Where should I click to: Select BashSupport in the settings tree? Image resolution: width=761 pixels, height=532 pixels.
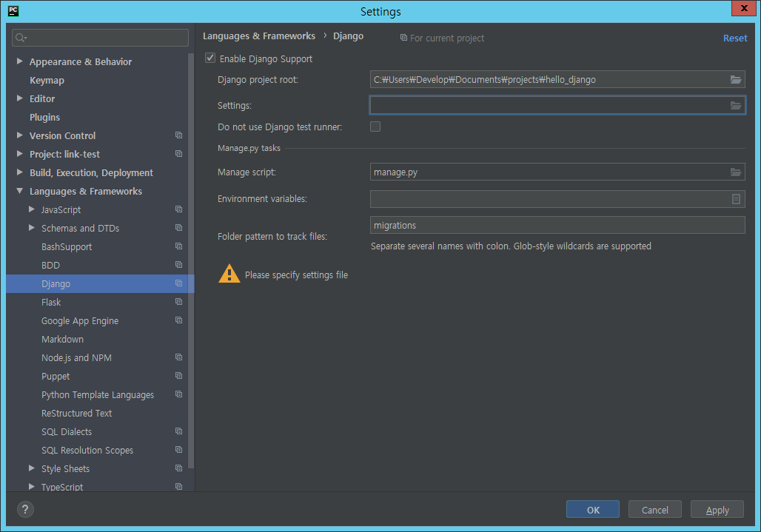coord(67,247)
